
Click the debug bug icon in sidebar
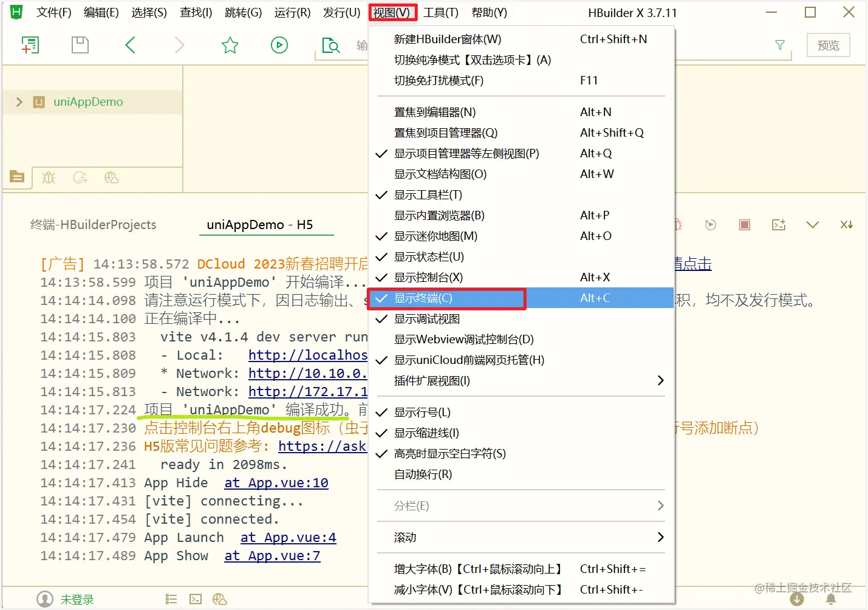coord(49,177)
